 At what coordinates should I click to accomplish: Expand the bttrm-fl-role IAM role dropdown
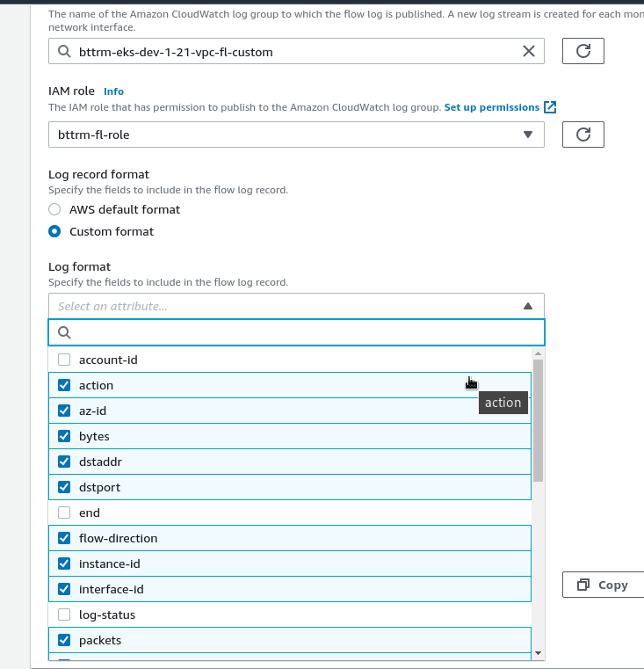point(296,135)
